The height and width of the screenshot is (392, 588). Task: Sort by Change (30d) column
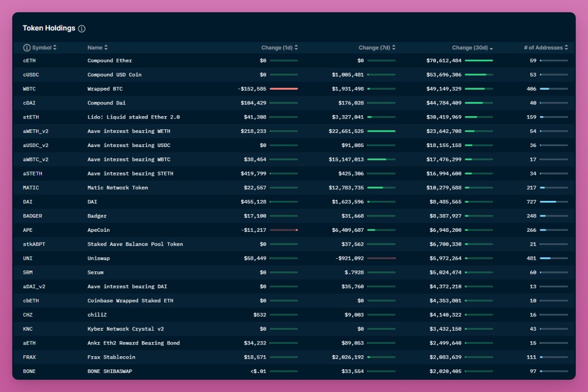coord(472,48)
